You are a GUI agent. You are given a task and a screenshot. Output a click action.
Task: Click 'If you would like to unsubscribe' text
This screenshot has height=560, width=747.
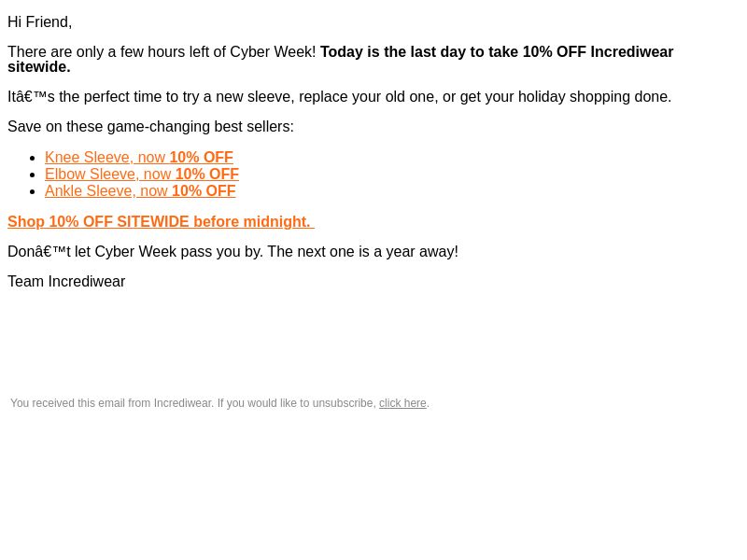pos(296,403)
